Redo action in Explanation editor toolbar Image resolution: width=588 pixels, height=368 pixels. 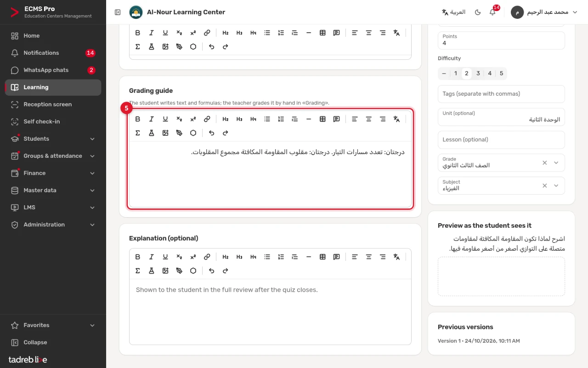[225, 271]
